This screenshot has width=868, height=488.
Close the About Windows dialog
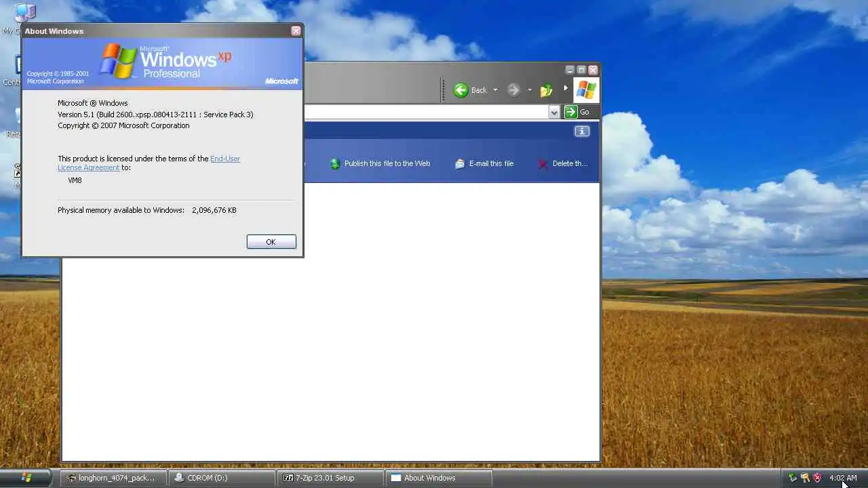click(x=296, y=30)
